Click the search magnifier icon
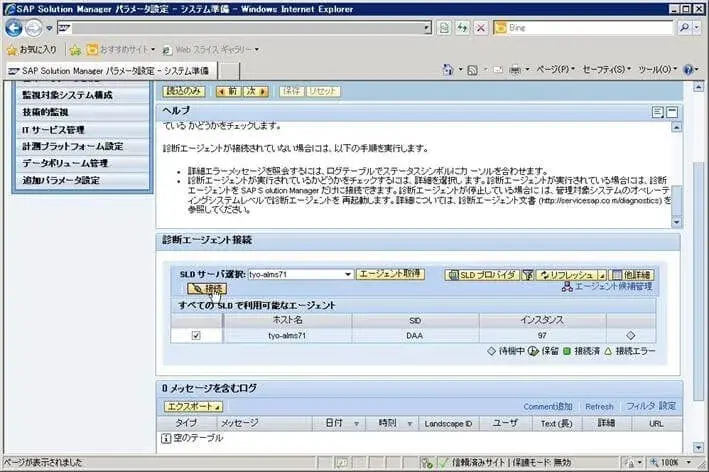The width and height of the screenshot is (709, 472). [x=684, y=28]
